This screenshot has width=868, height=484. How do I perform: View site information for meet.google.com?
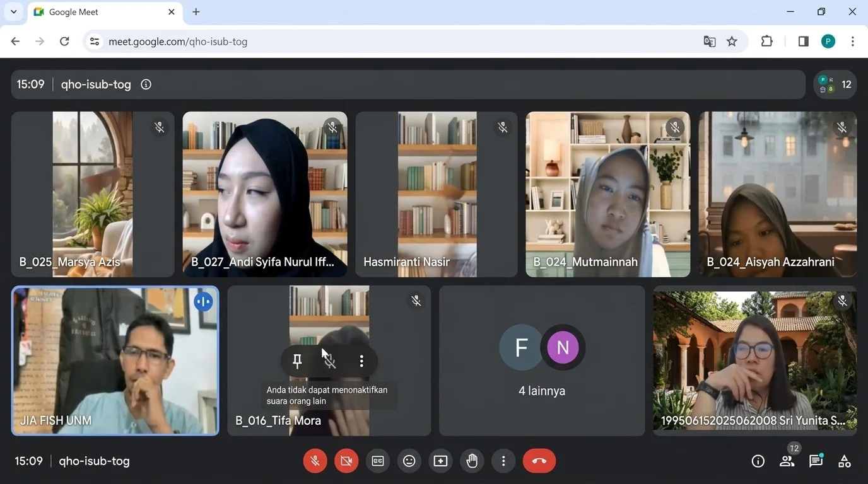(95, 42)
